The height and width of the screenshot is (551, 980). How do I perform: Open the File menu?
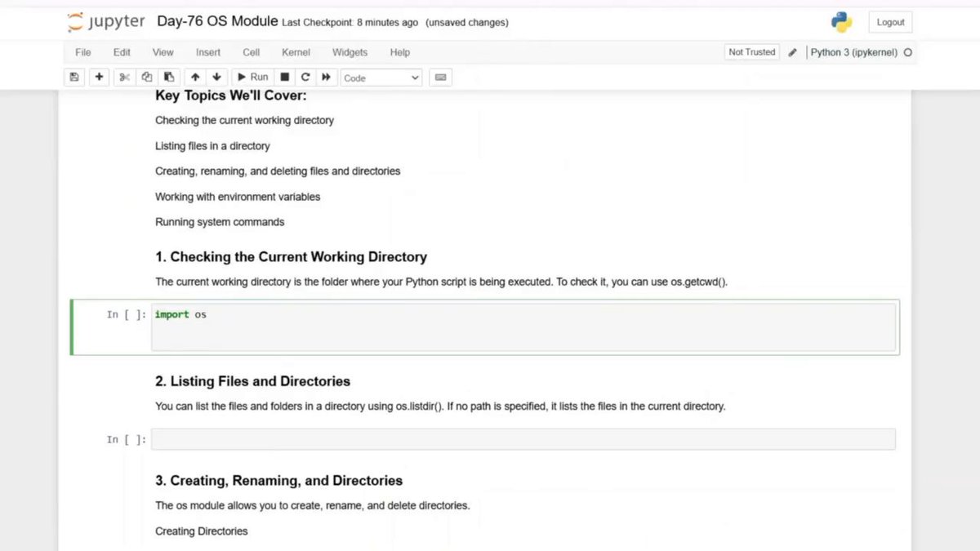pos(83,52)
